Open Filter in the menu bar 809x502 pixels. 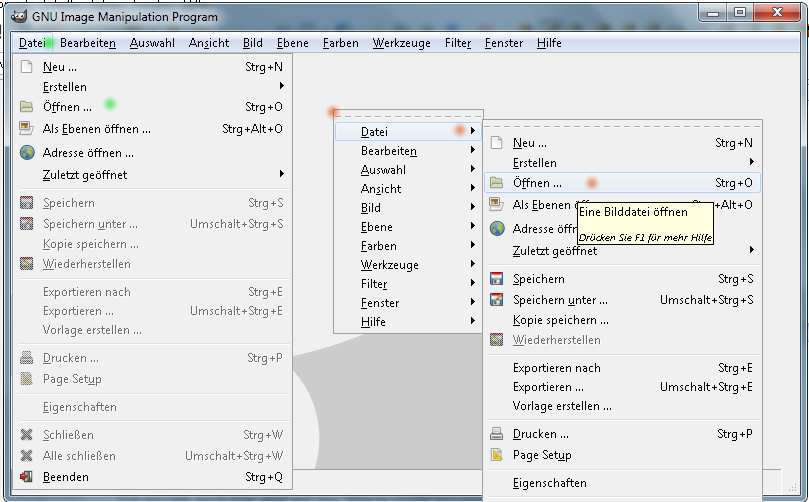click(x=458, y=43)
